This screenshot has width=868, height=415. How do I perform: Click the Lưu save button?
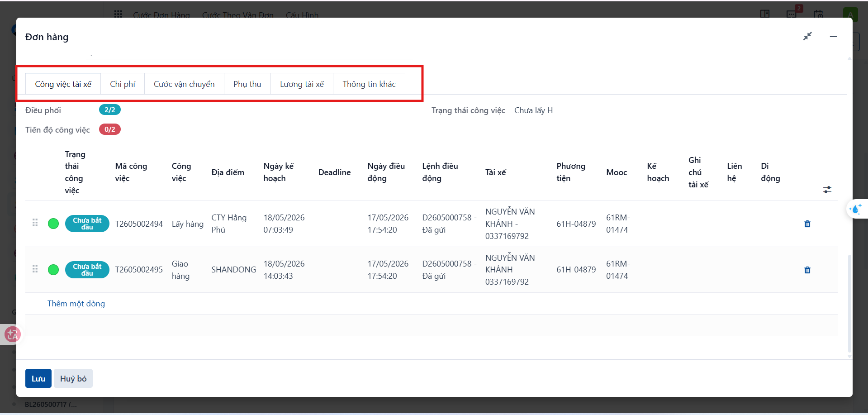38,378
